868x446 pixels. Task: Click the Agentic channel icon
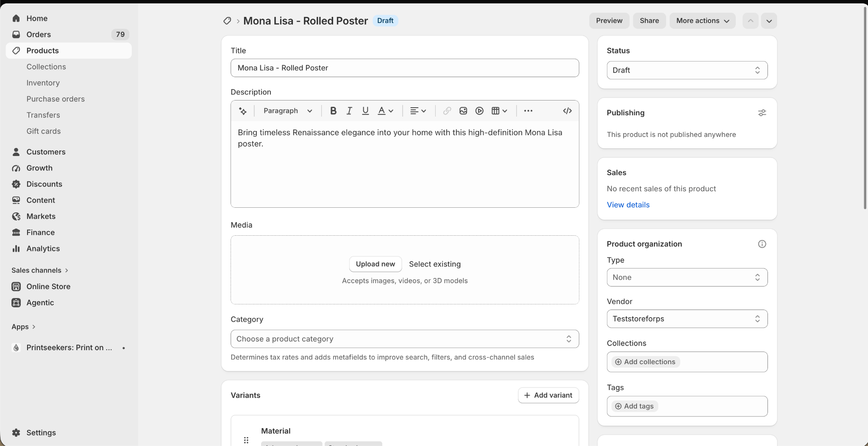pos(16,303)
